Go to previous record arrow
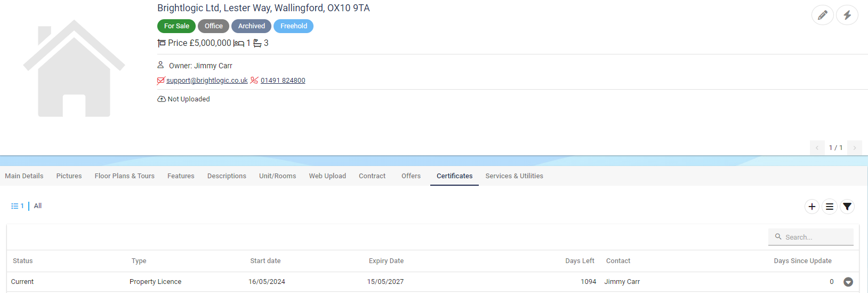 (x=817, y=148)
